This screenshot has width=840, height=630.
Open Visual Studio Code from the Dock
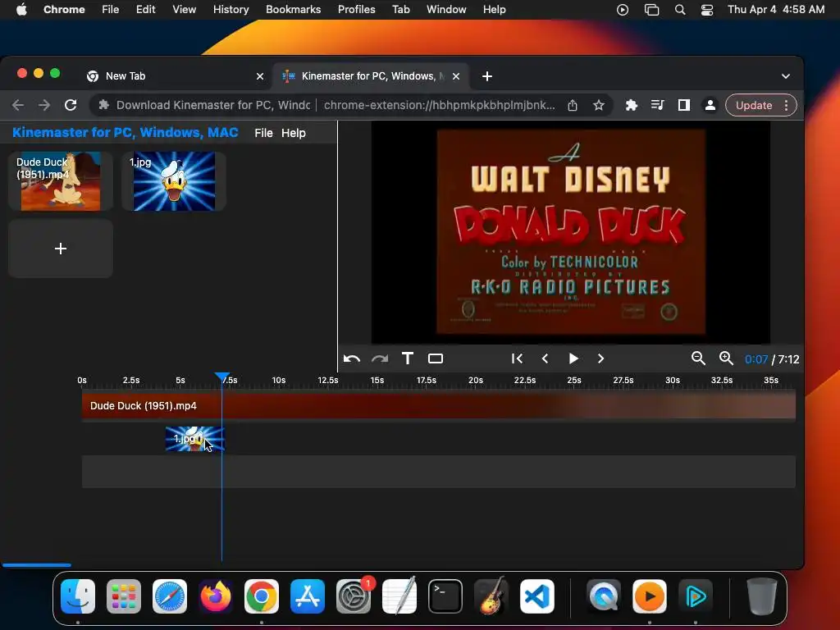coord(537,596)
